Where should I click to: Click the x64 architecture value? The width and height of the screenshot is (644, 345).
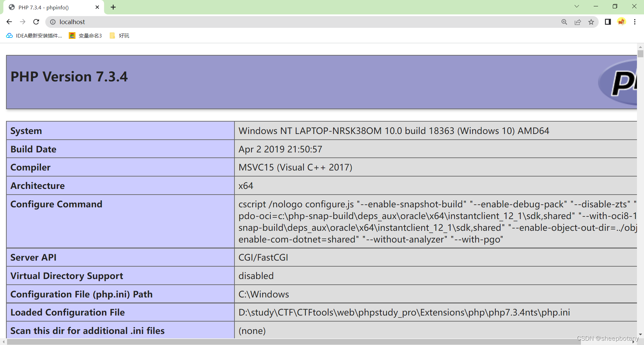(x=246, y=186)
